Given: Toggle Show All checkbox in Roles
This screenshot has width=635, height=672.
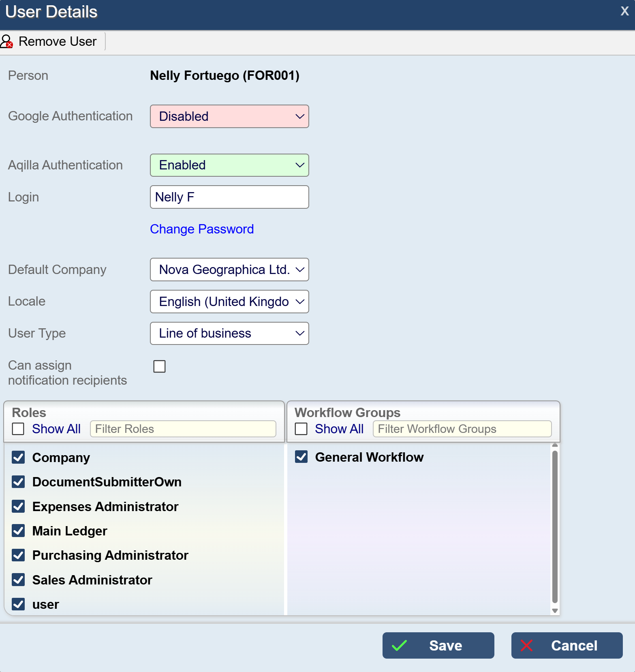Looking at the screenshot, I should (18, 429).
